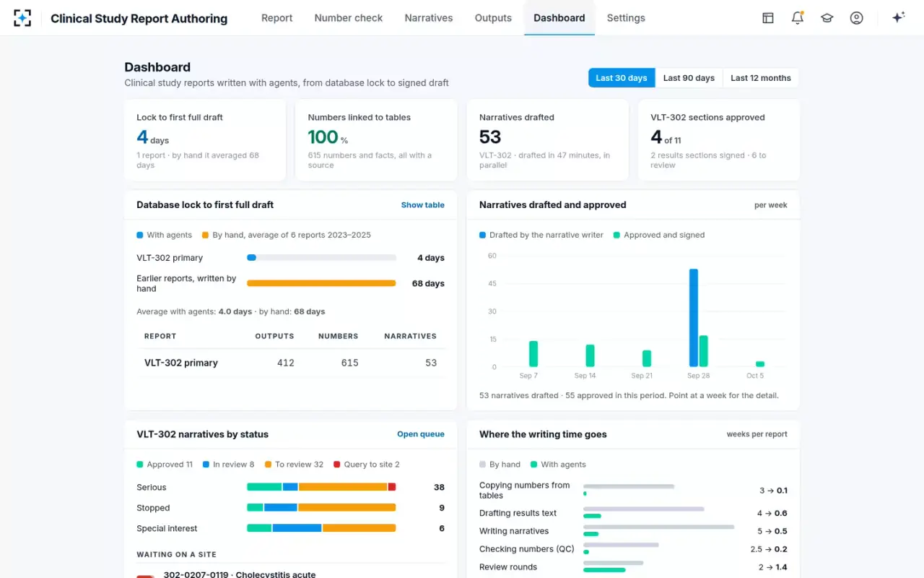The image size is (924, 578).
Task: Open the Narratives drafted summary card
Action: pyautogui.click(x=548, y=140)
